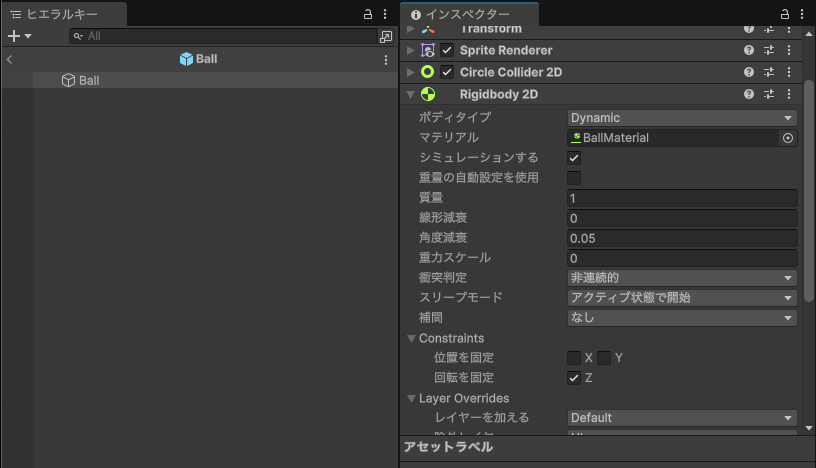Click the 重力スケール value field
Viewport: 816px width, 468px height.
coord(682,258)
